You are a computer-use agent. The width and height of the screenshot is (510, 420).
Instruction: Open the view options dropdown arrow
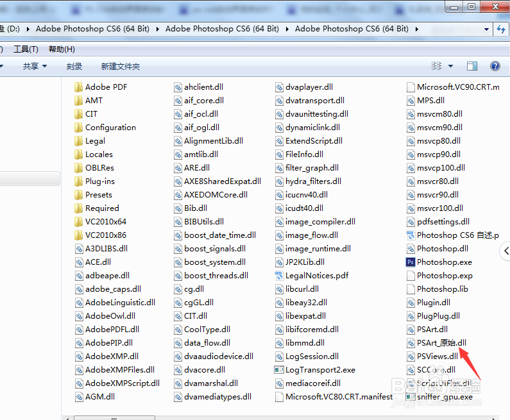click(450, 66)
